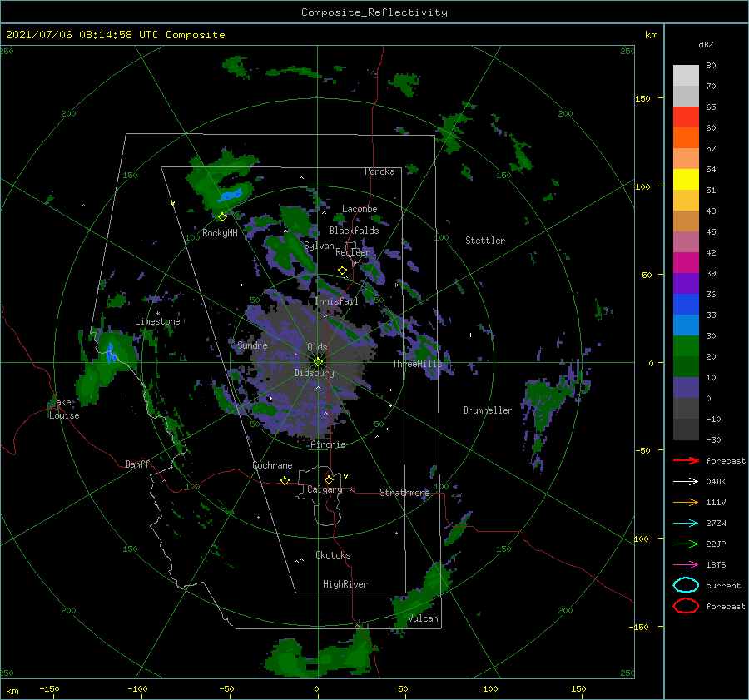Select the 33-36 dBZ blue swatch
This screenshot has width=749, height=700.
point(686,305)
